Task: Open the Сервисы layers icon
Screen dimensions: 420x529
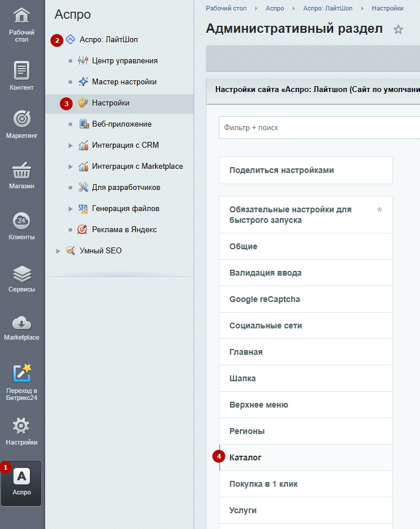Action: [22, 273]
